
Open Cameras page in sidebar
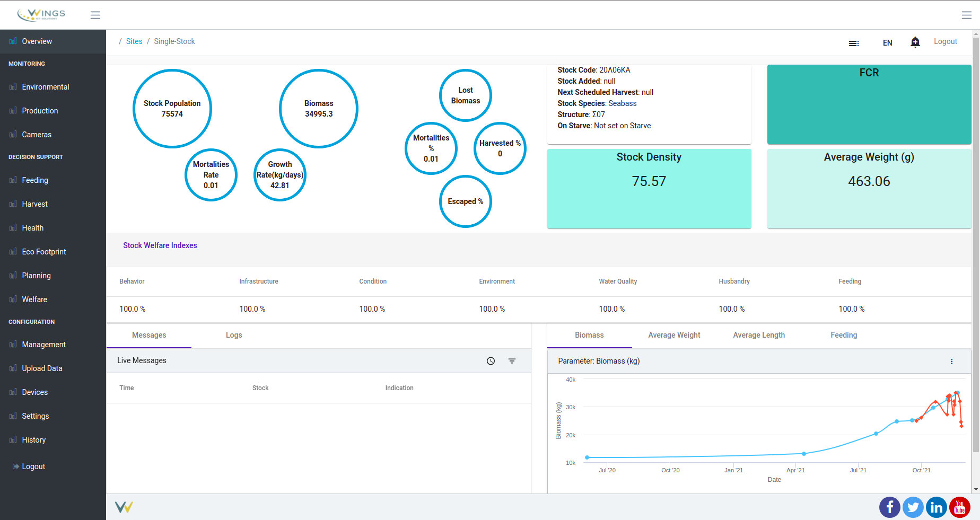coord(53,135)
